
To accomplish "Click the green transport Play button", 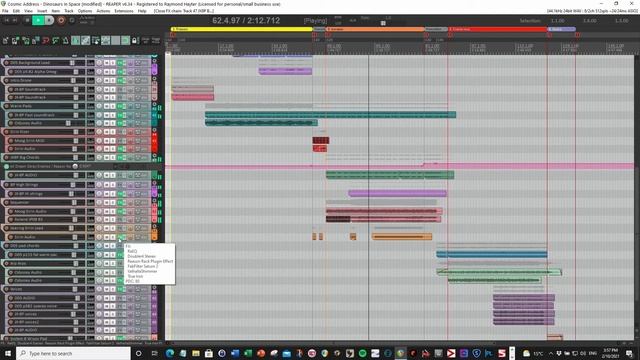I will click(38, 20).
